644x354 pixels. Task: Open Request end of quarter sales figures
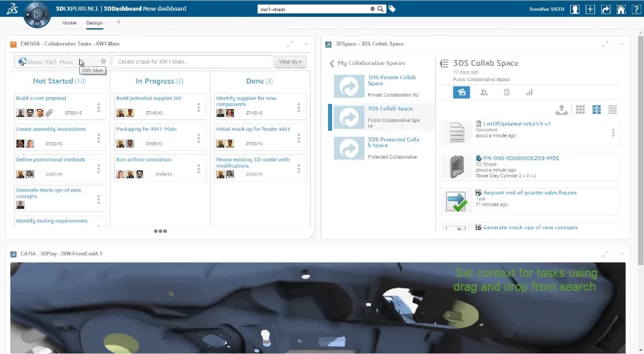click(x=530, y=192)
